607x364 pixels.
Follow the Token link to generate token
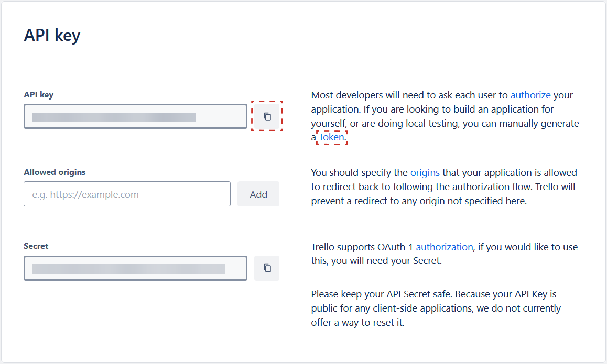click(331, 137)
